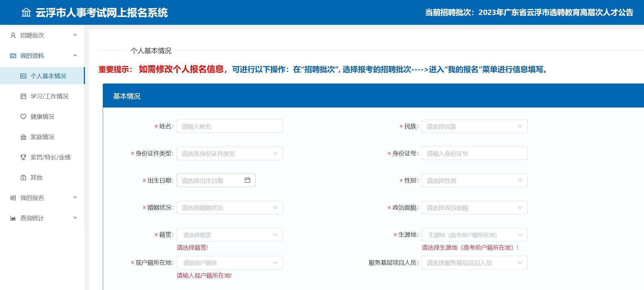Click the trophy icon for 奖罚/特长/业绩
The height and width of the screenshot is (290, 644).
23,157
